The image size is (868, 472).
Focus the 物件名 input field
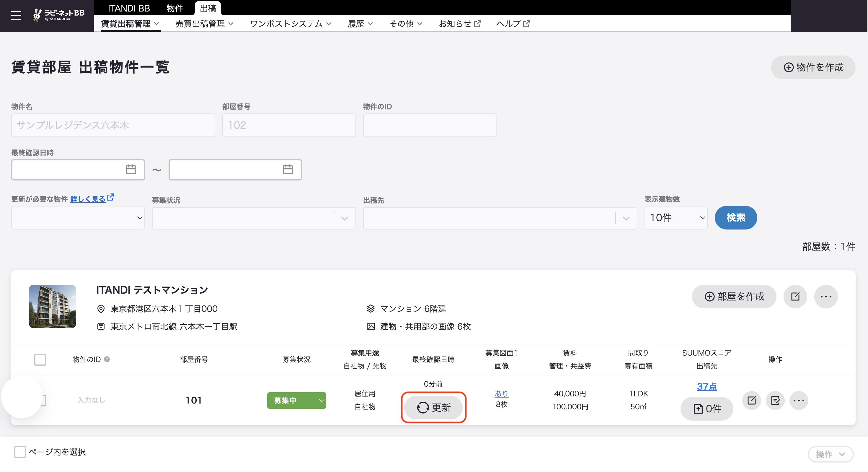[x=113, y=125]
